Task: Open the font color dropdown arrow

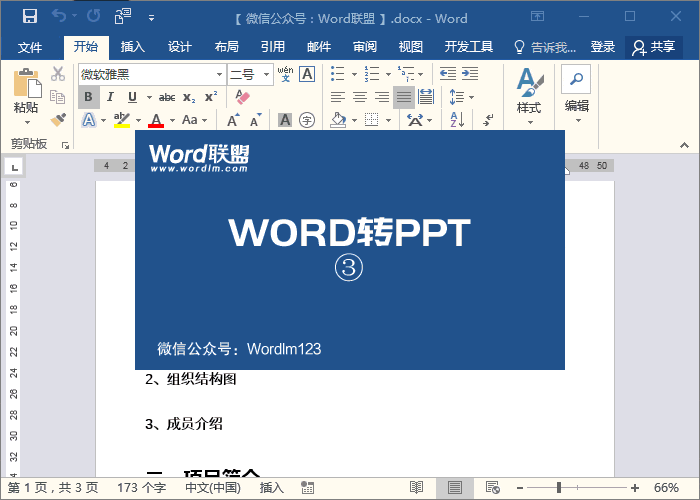Action: pos(172,121)
